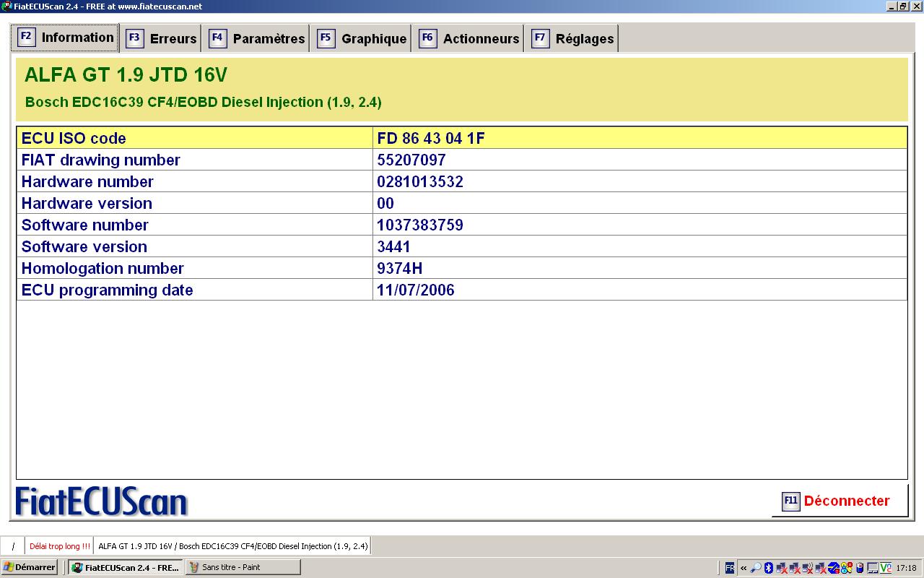Viewport: 924px width, 578px height.
Task: Click the VNC server tray icon
Action: (x=886, y=568)
